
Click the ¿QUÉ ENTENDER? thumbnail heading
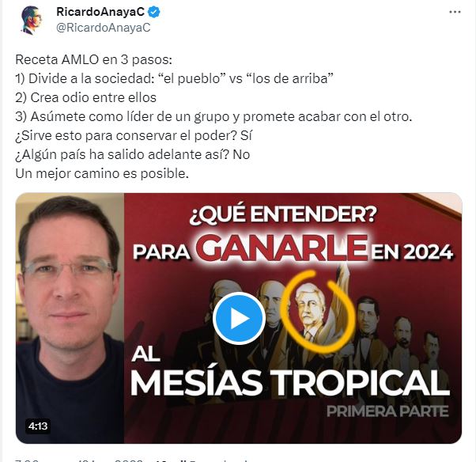pyautogui.click(x=283, y=215)
